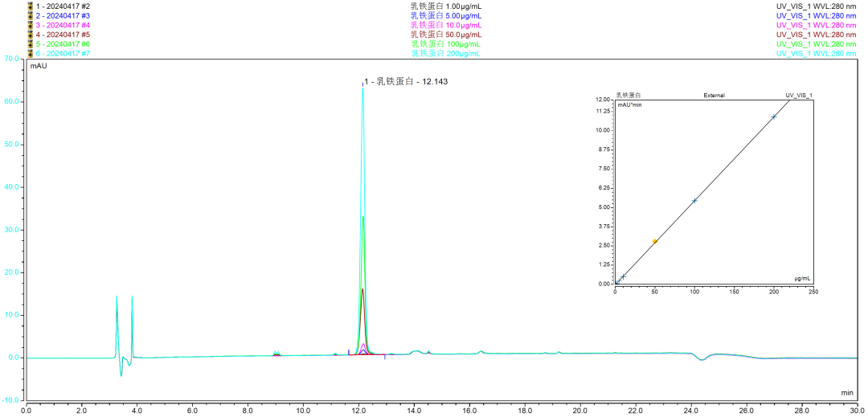
Task: Click the 乳铁蛋白 10.0µg/mL label
Action: point(445,25)
